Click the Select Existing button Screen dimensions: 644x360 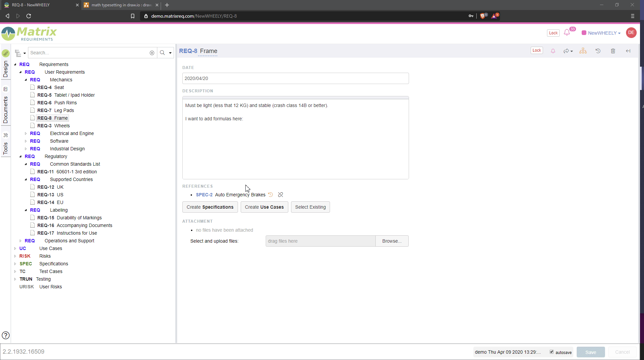pos(310,207)
